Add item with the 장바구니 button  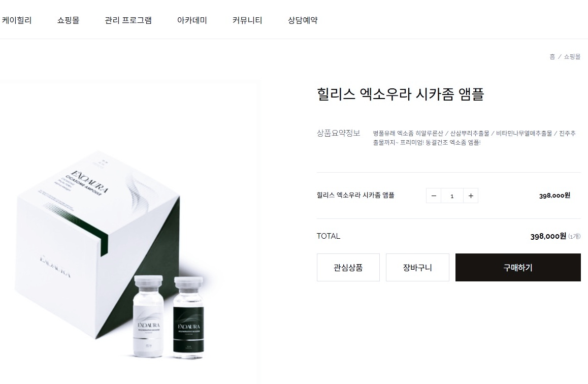coord(417,267)
